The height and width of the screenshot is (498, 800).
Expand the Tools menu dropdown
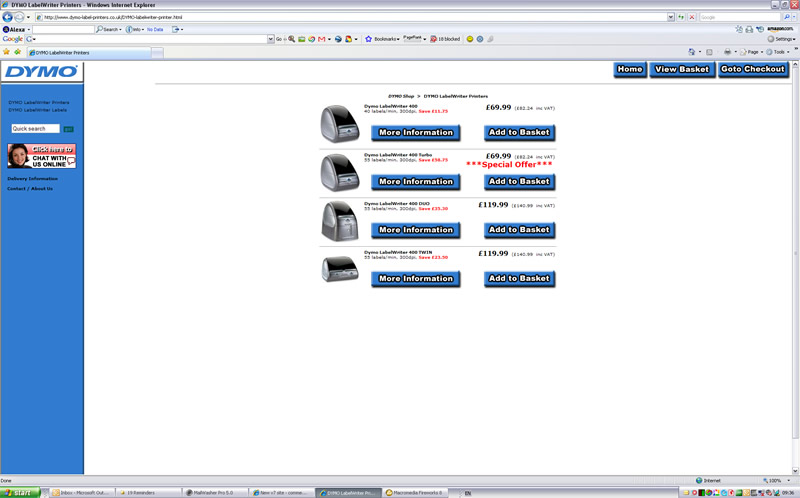click(780, 51)
